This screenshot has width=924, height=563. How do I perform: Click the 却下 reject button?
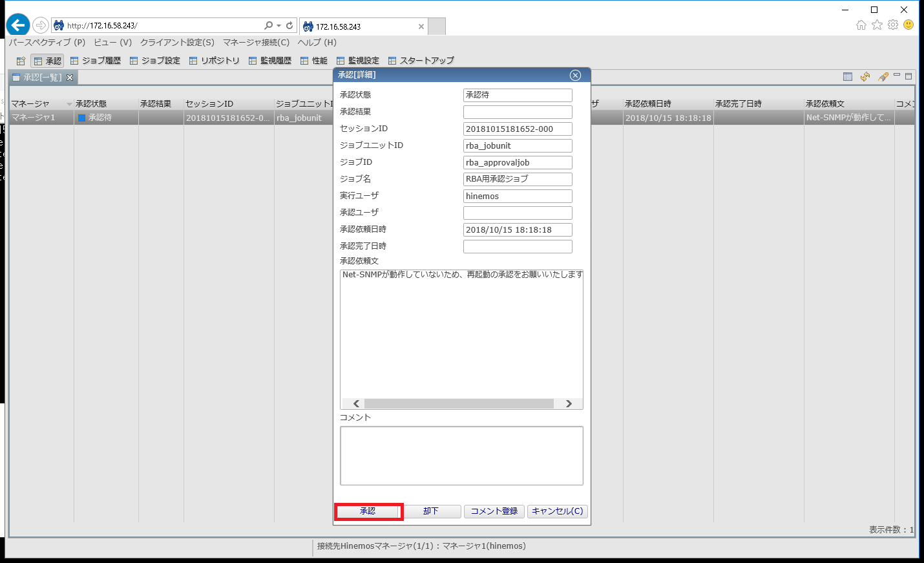click(431, 511)
